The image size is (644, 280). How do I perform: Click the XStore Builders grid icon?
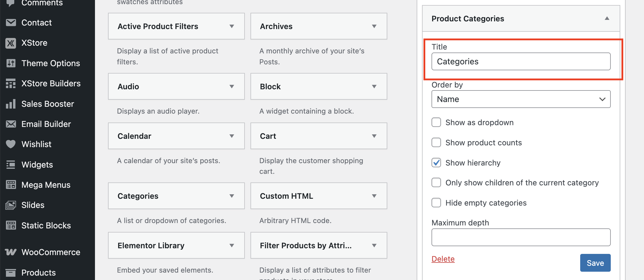11,84
